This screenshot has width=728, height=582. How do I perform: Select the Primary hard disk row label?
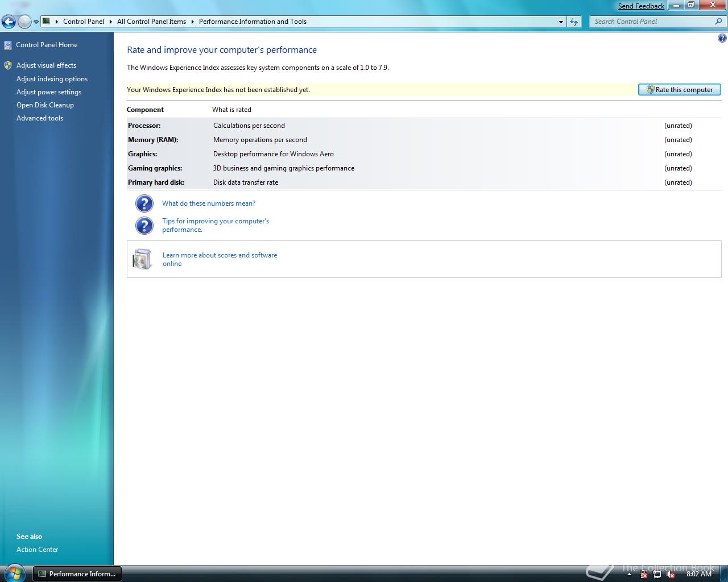pyautogui.click(x=156, y=182)
